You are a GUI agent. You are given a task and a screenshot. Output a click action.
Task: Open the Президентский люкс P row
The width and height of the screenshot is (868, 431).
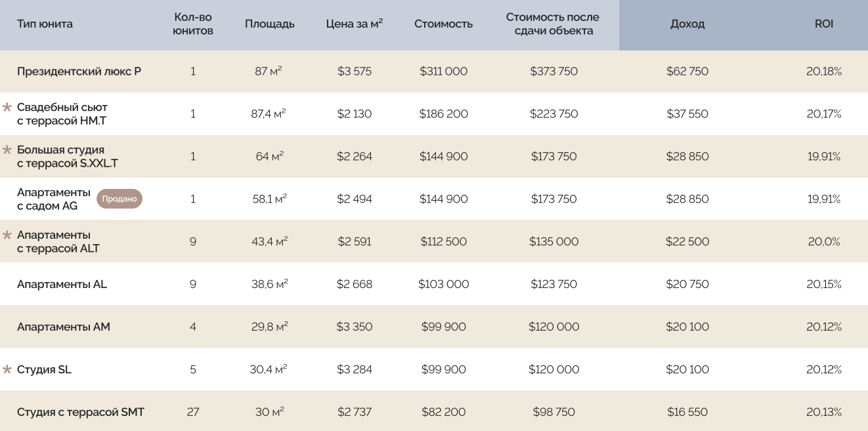pos(434,71)
